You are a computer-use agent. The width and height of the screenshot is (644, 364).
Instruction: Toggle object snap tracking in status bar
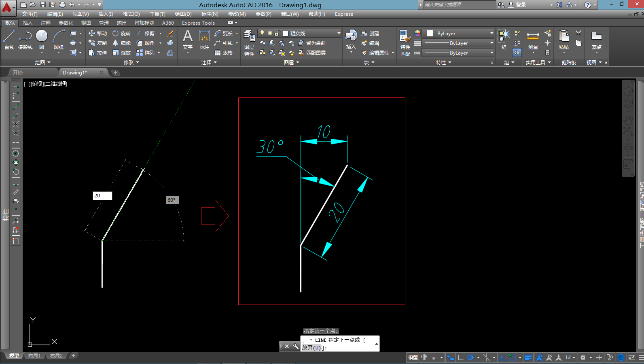coord(502,358)
